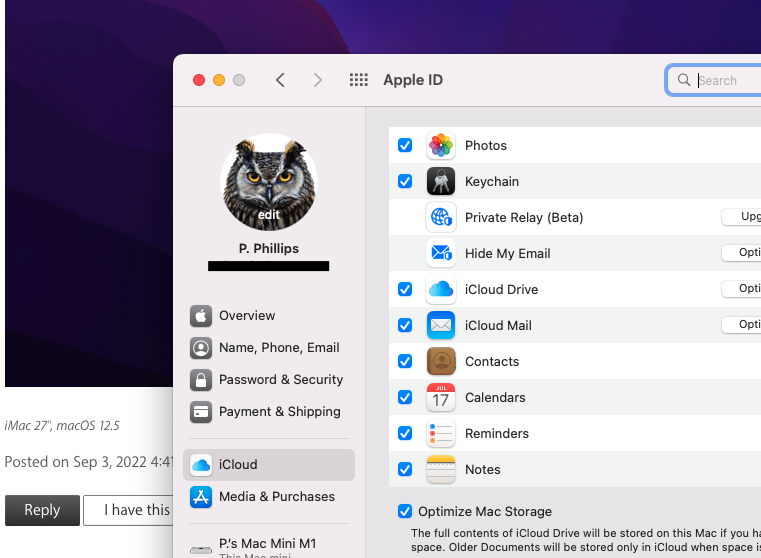
Task: Click the Search input field
Action: tap(714, 80)
